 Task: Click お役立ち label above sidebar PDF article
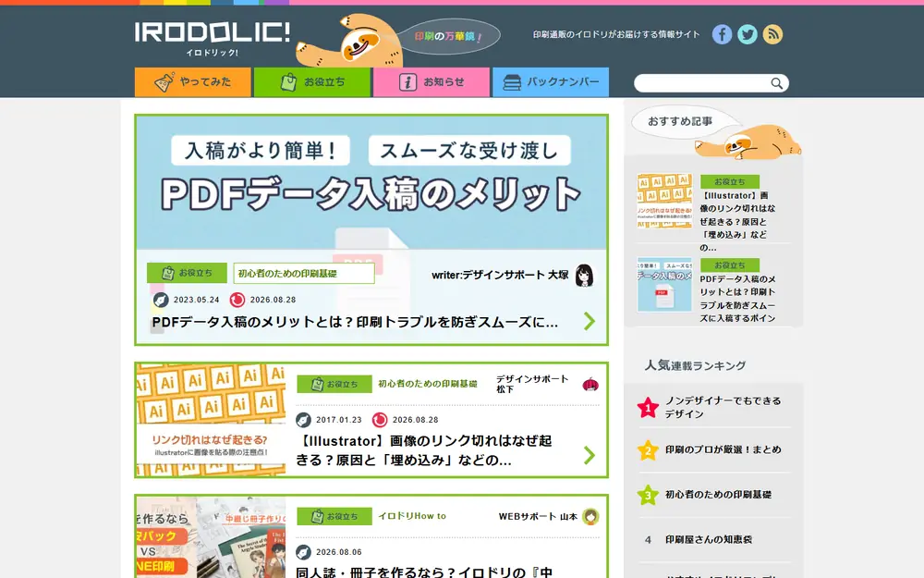[730, 265]
